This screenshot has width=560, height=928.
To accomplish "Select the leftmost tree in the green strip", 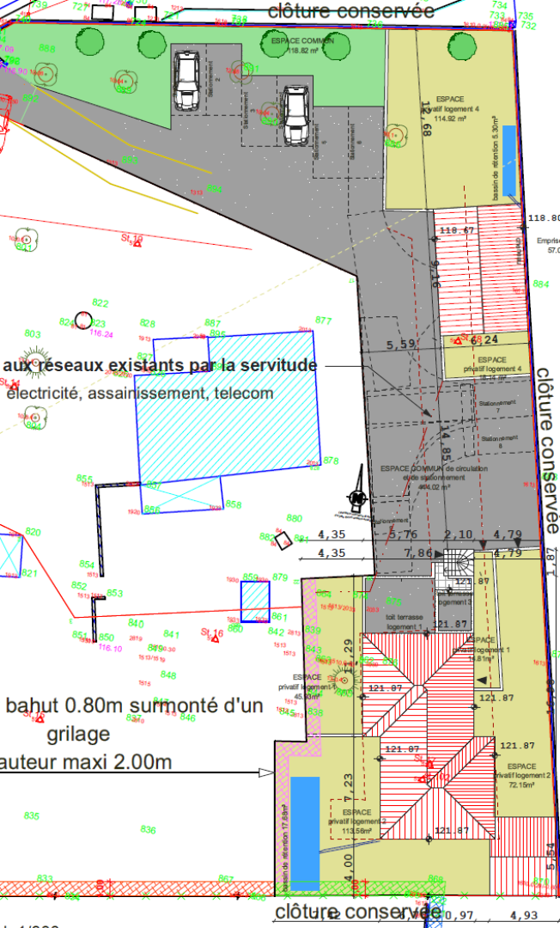I will click(88, 40).
